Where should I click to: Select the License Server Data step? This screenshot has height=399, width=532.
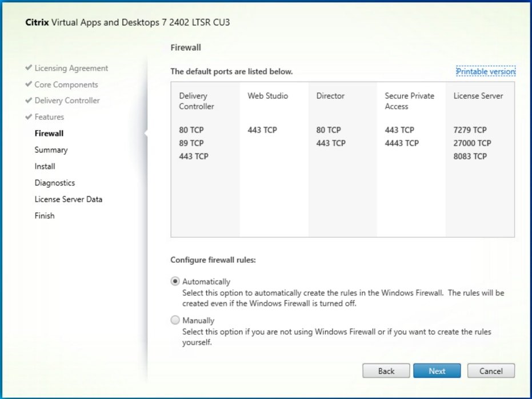coord(68,199)
